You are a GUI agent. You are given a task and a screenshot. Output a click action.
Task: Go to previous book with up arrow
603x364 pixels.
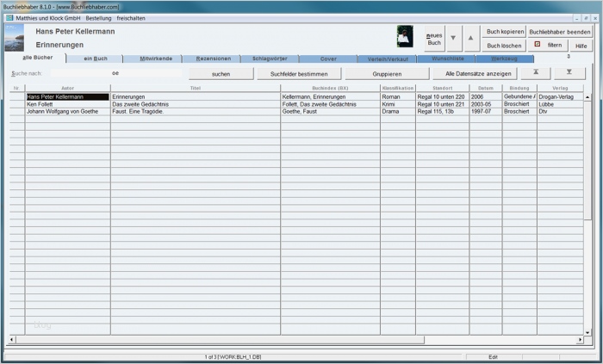(x=471, y=39)
